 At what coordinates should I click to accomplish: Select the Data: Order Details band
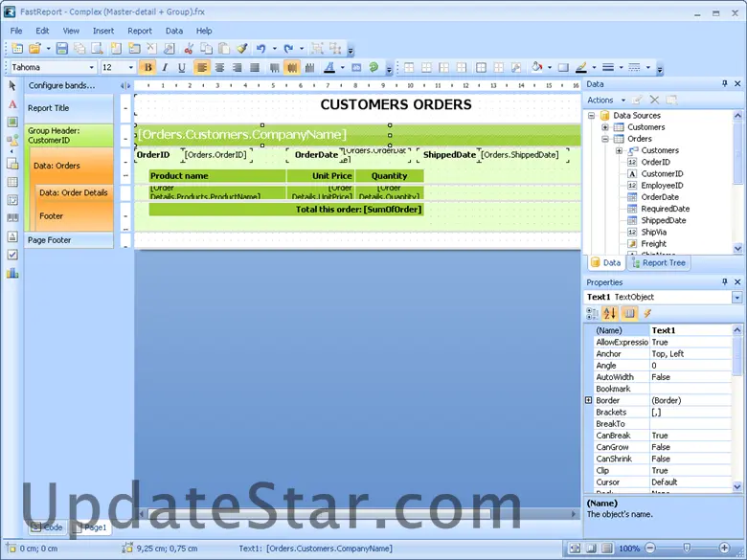pos(74,192)
